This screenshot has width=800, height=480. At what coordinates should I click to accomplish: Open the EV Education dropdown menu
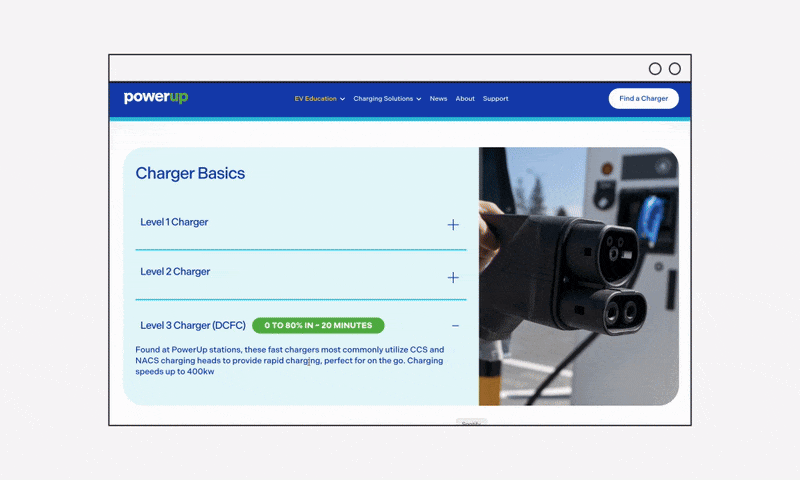click(x=315, y=99)
